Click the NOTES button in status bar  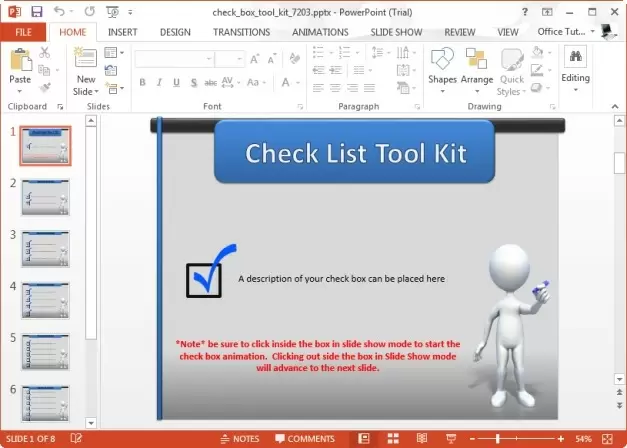point(239,439)
